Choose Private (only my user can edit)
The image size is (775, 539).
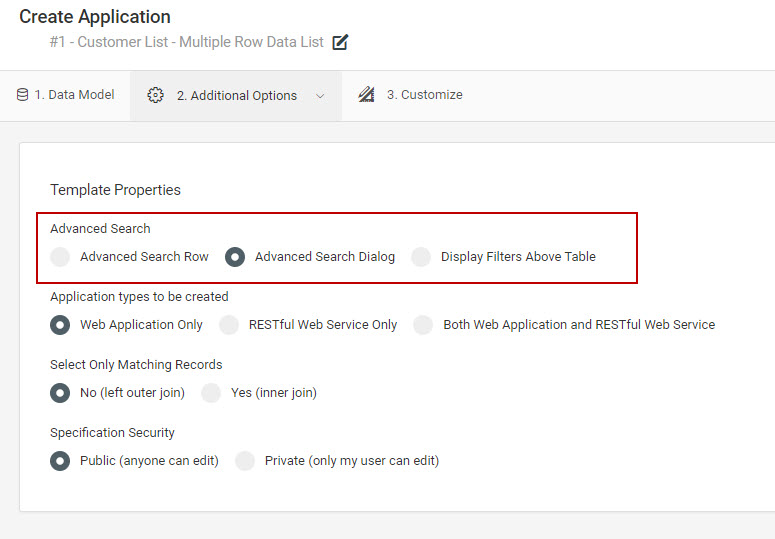pyautogui.click(x=245, y=461)
